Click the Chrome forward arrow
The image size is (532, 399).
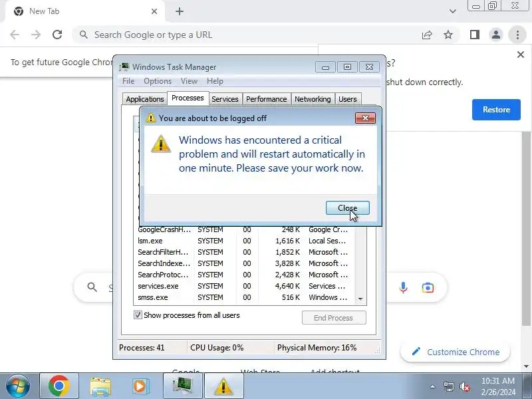tap(36, 35)
